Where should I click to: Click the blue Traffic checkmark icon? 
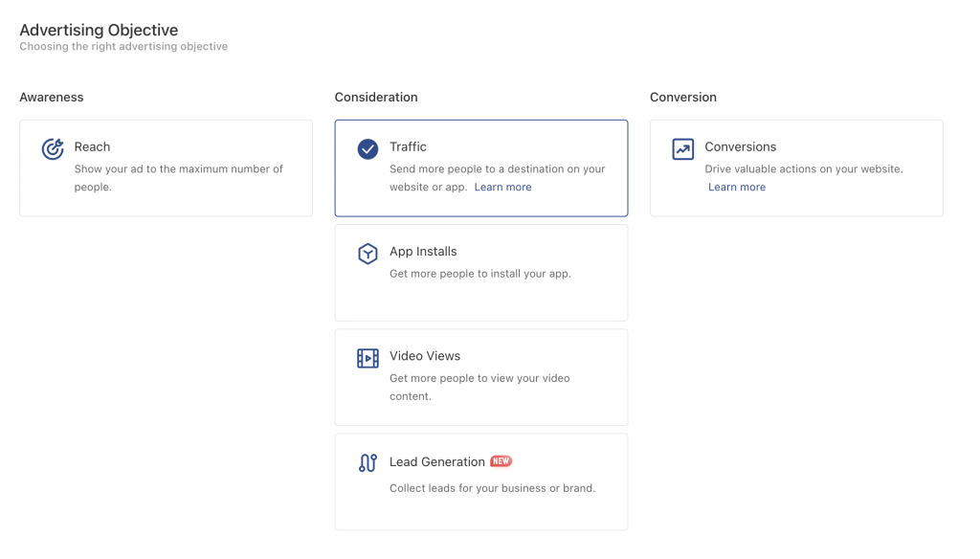367,148
